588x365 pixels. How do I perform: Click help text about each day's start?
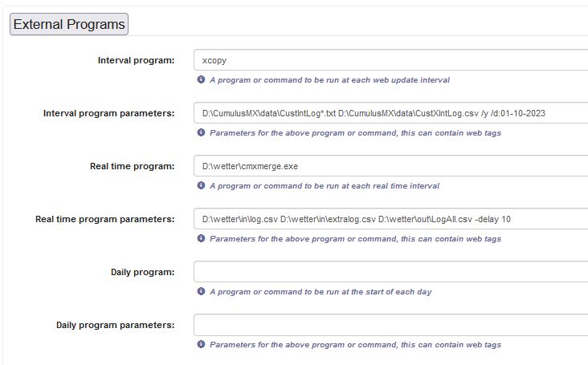click(x=321, y=292)
